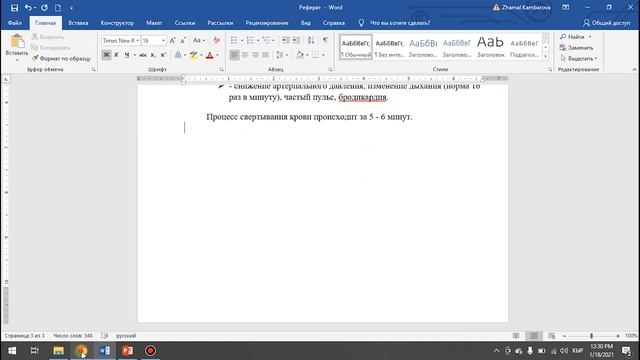This screenshot has width=640, height=360.
Task: Decrease the font size
Action: click(x=183, y=40)
